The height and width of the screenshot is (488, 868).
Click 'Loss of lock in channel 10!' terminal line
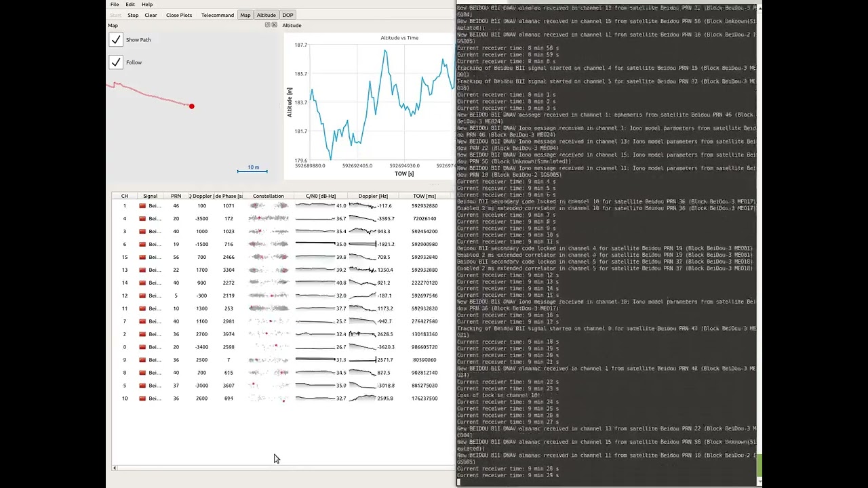click(x=499, y=395)
